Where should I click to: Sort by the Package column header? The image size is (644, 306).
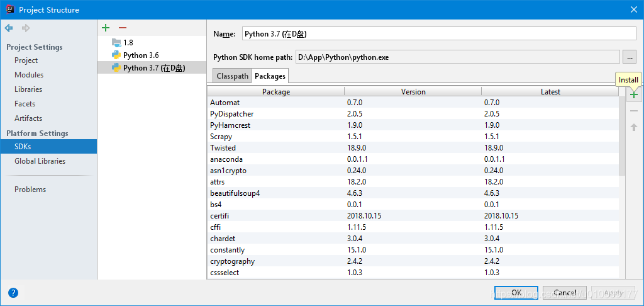tap(276, 92)
